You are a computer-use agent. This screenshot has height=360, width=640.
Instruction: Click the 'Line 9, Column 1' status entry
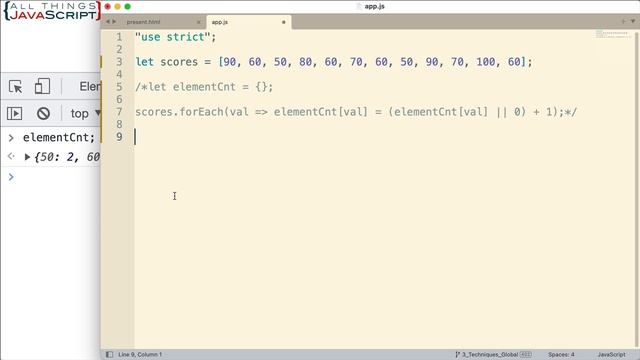(140, 354)
